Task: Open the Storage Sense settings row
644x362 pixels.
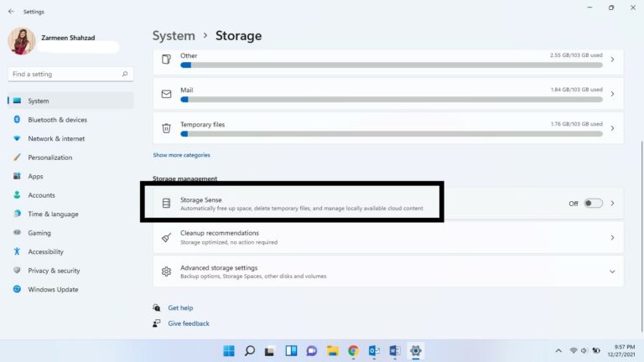Action: point(388,203)
